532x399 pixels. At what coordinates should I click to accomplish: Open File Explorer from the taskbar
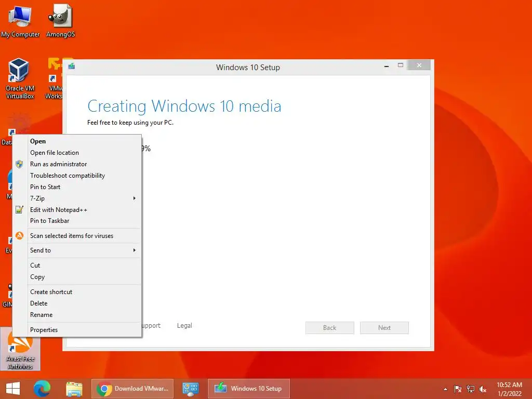(74, 389)
